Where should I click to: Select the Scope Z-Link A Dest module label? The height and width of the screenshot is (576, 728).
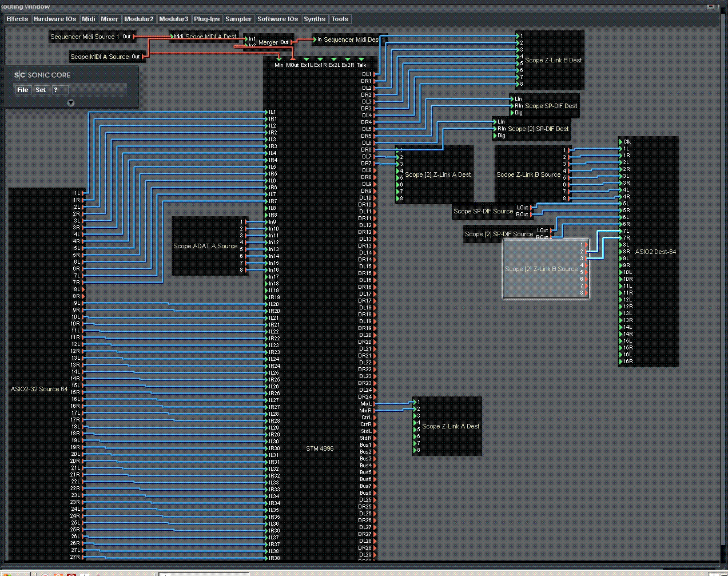tap(451, 426)
